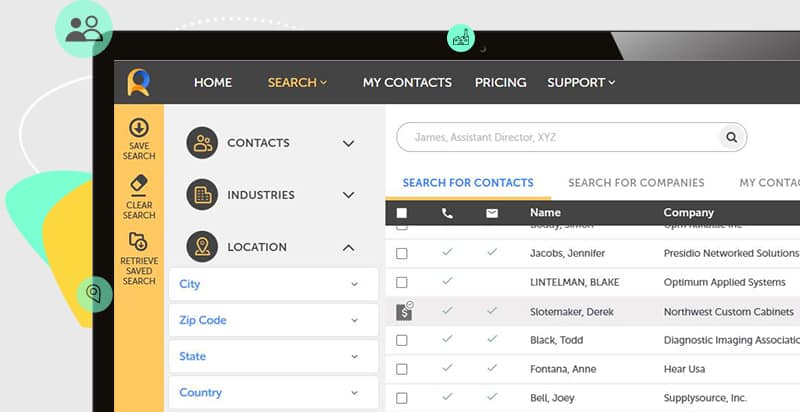The height and width of the screenshot is (412, 800).
Task: Click email checkmark for Bell, Joey
Action: [492, 396]
